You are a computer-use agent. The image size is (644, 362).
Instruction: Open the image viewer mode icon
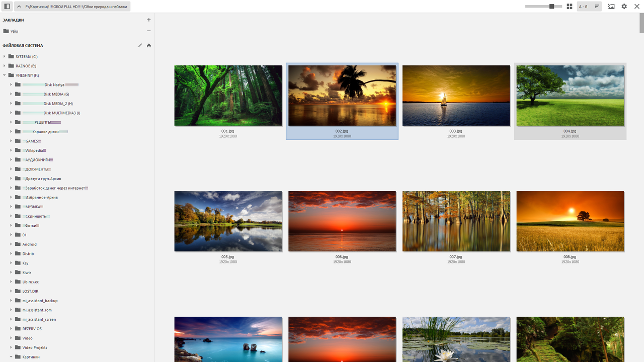coord(611,7)
